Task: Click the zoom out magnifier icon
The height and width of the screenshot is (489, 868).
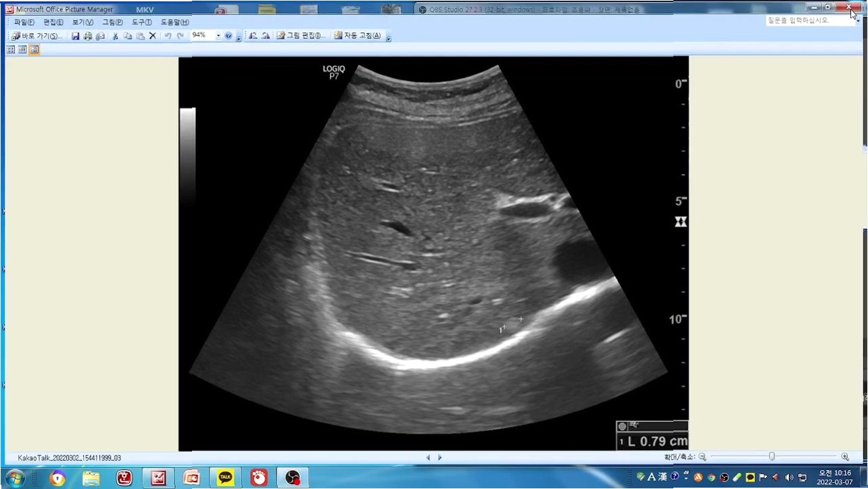Action: click(702, 457)
